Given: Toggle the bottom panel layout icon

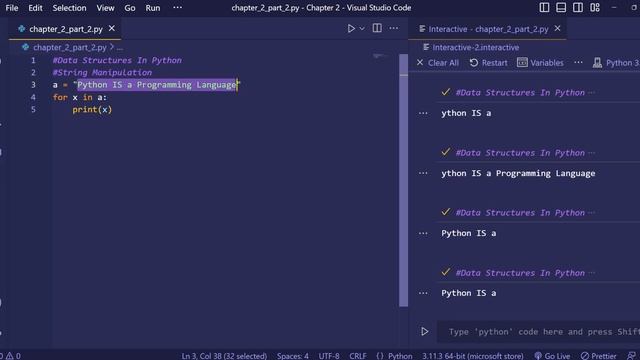Looking at the screenshot, I should (561, 7).
